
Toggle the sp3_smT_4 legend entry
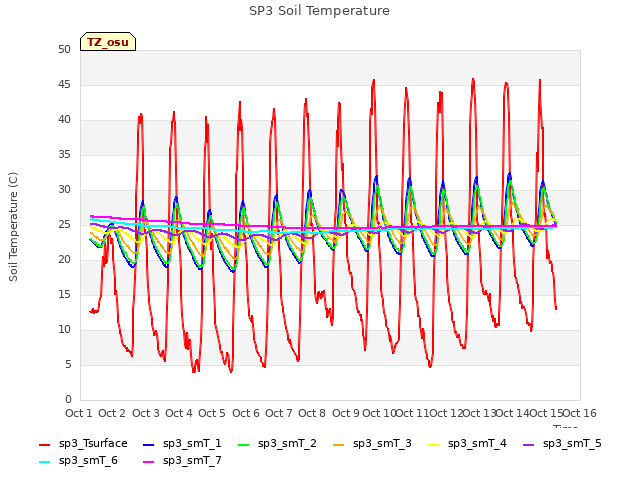tap(467, 443)
